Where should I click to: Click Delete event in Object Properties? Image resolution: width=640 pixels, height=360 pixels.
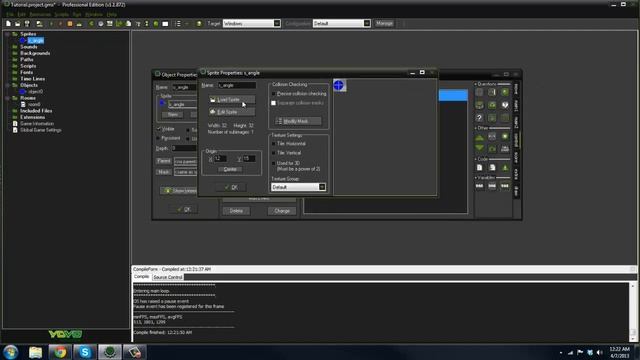(236, 211)
